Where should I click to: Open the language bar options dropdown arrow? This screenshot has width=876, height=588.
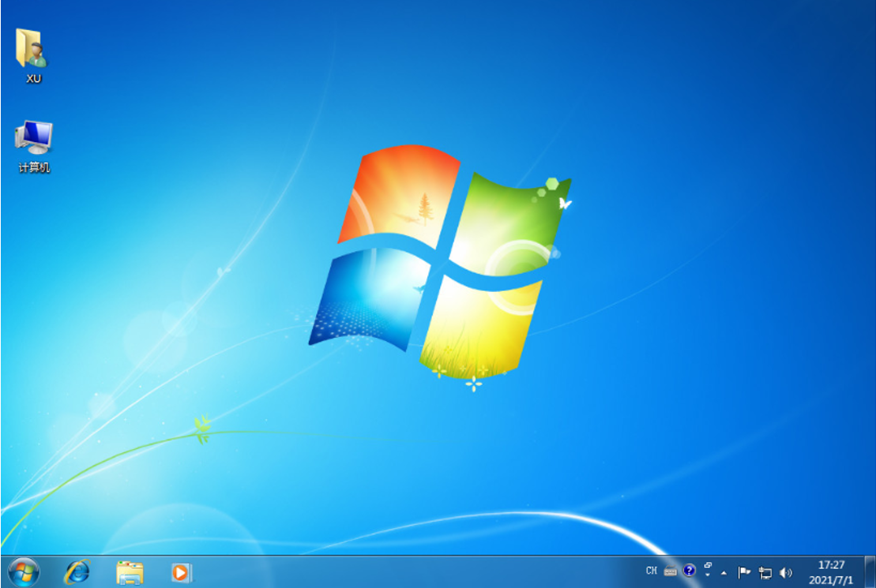tap(708, 575)
